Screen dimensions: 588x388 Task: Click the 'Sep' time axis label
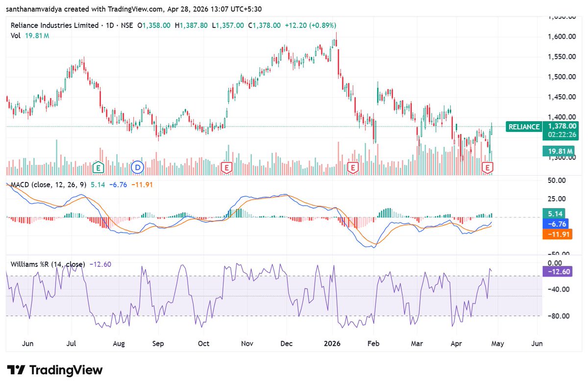tap(158, 343)
